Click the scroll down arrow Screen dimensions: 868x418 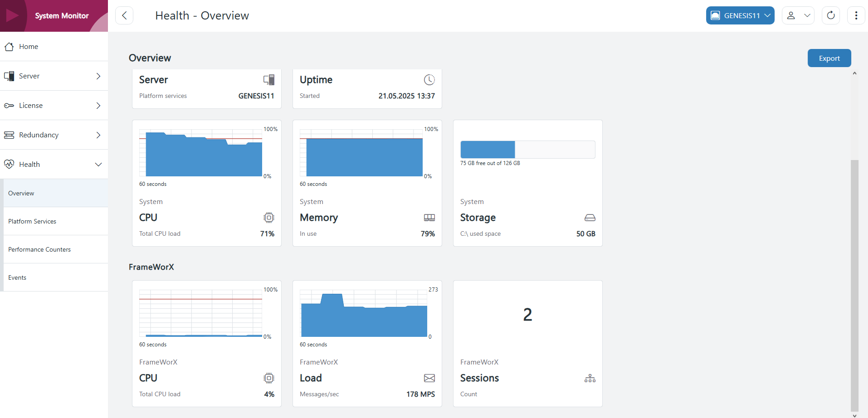pos(854,415)
